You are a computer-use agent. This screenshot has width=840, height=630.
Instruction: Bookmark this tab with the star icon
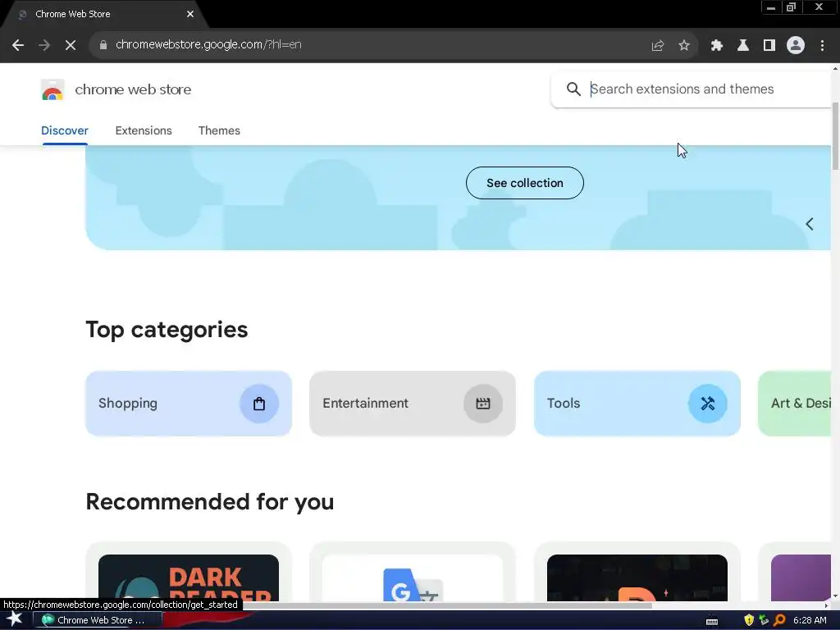(x=684, y=45)
